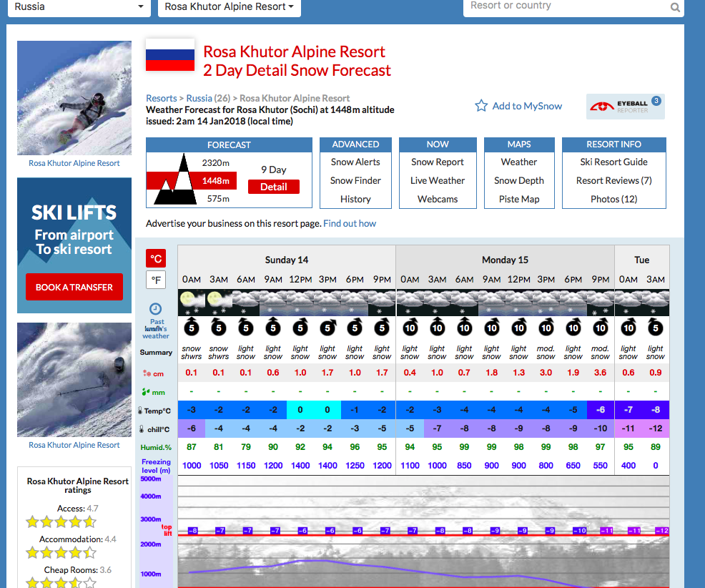
Task: Click the past weather clock icon
Action: [x=155, y=308]
